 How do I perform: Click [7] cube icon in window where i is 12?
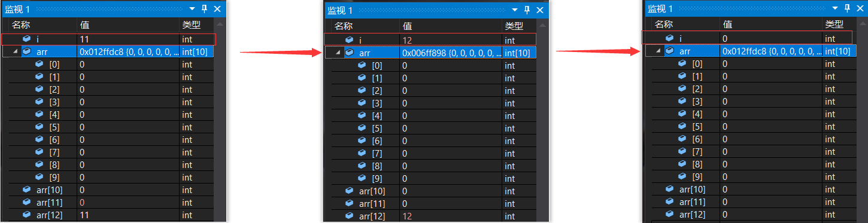[x=362, y=153]
